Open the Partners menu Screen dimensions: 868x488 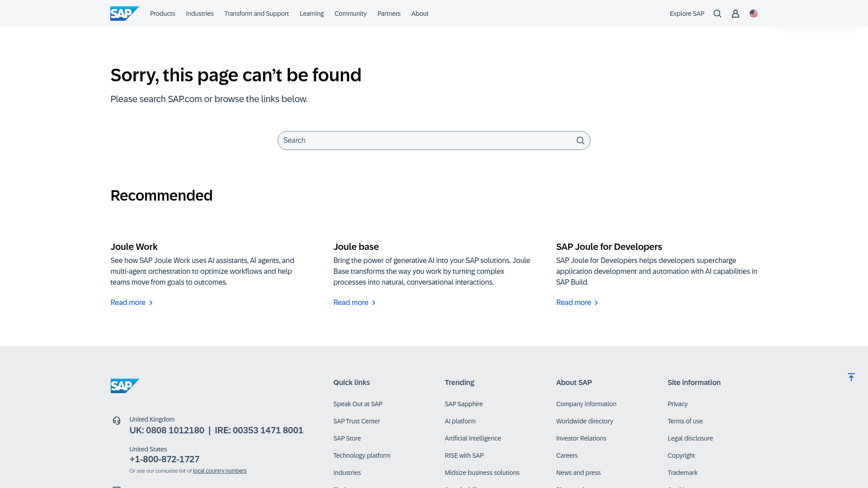(x=389, y=14)
